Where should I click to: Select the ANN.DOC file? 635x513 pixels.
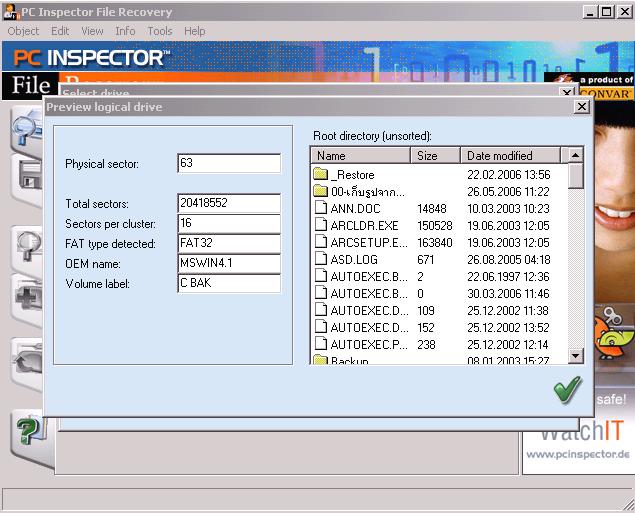(x=356, y=209)
